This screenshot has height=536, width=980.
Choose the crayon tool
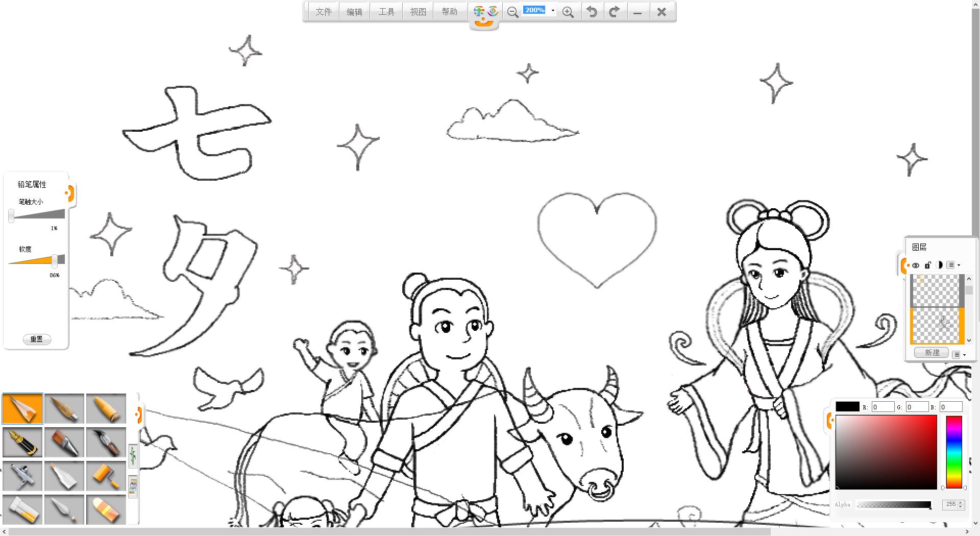coord(106,408)
